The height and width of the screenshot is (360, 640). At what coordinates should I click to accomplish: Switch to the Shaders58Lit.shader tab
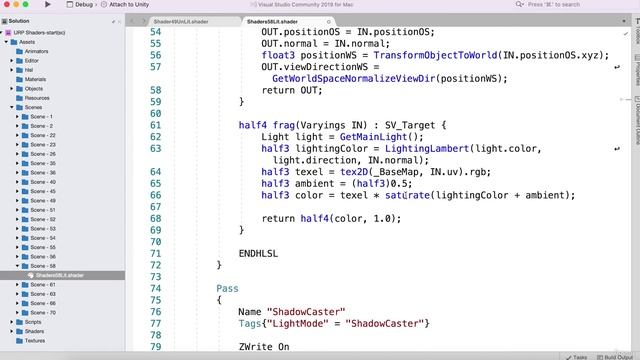pos(272,22)
